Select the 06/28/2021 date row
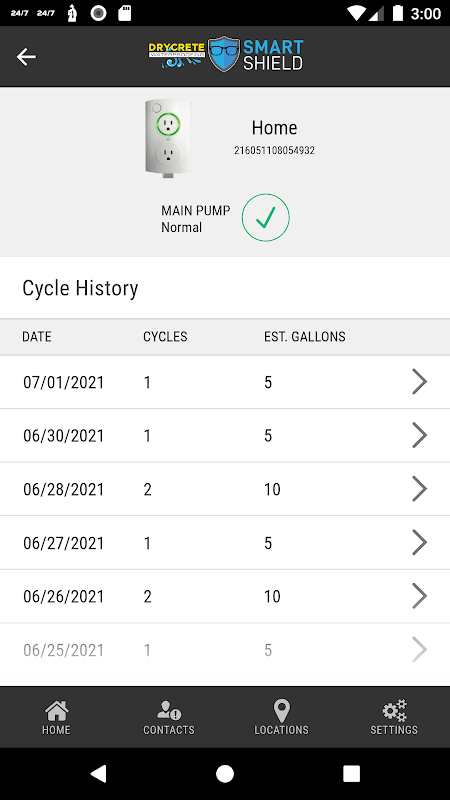450x800 pixels. click(x=225, y=489)
